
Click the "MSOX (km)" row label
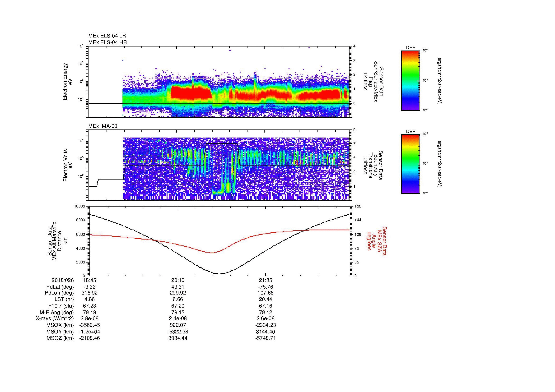(x=60, y=325)
